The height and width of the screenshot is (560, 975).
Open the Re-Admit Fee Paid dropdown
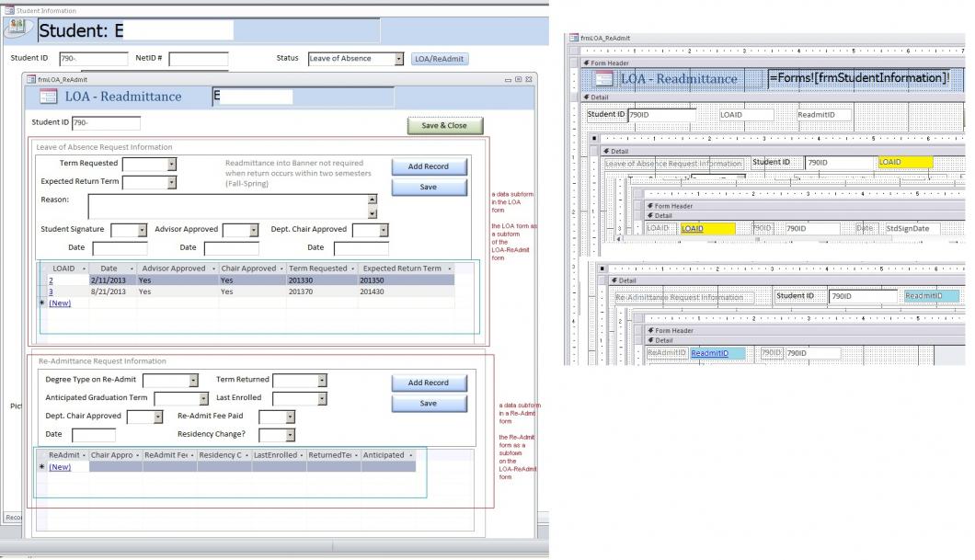click(x=290, y=417)
